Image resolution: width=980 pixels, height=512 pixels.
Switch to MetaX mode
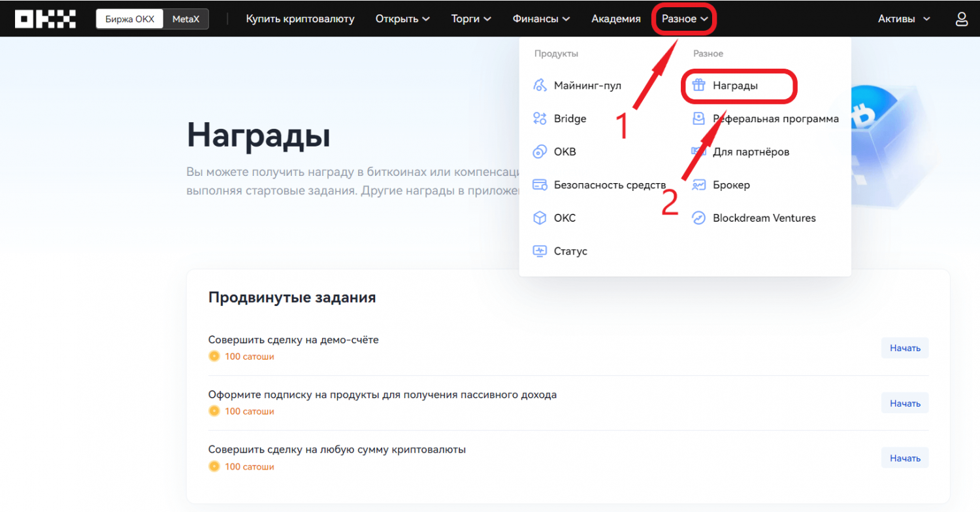[x=186, y=19]
